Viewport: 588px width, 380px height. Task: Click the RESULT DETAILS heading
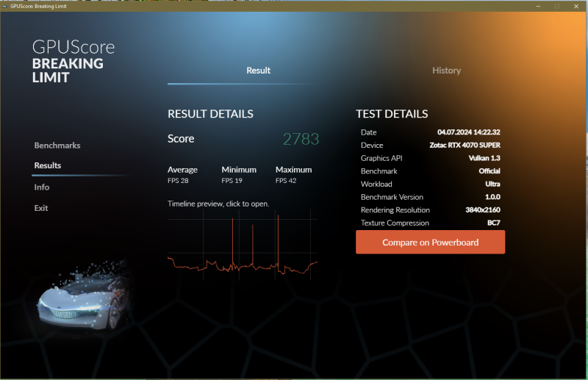[210, 114]
